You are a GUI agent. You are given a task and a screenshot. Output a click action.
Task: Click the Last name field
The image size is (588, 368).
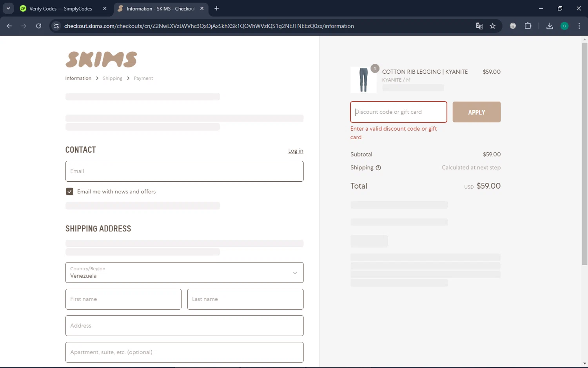click(245, 299)
